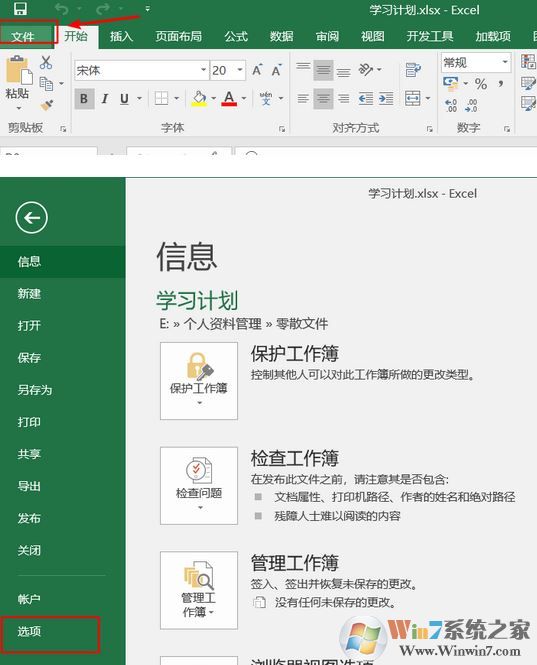Image resolution: width=537 pixels, height=665 pixels.
Task: Click the 检查问题 button
Action: (x=199, y=486)
